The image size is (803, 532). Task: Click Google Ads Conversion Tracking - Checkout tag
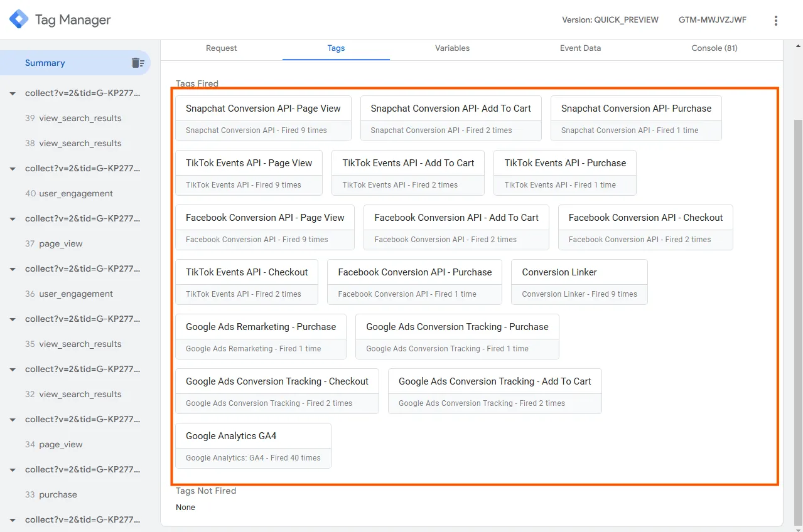point(277,391)
